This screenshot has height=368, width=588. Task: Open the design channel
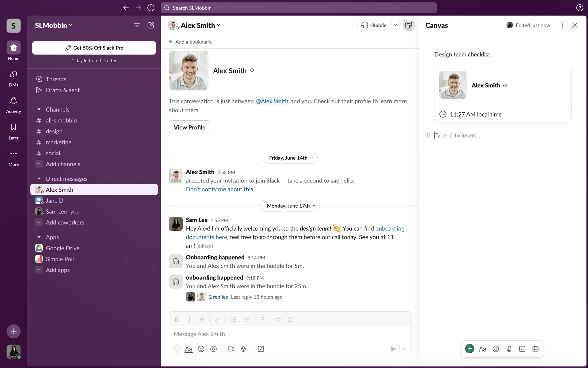(x=54, y=131)
